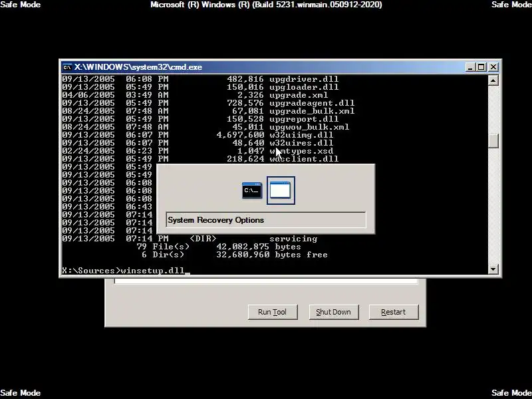
Task: Click the Restart button
Action: click(394, 312)
